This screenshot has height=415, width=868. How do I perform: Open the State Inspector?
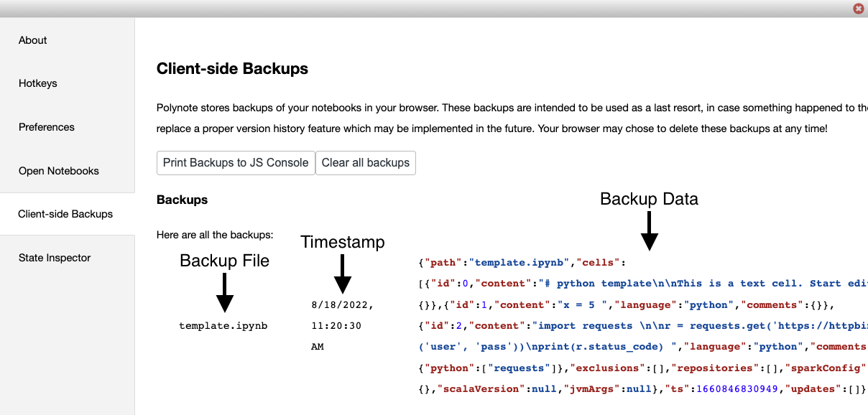pos(54,258)
